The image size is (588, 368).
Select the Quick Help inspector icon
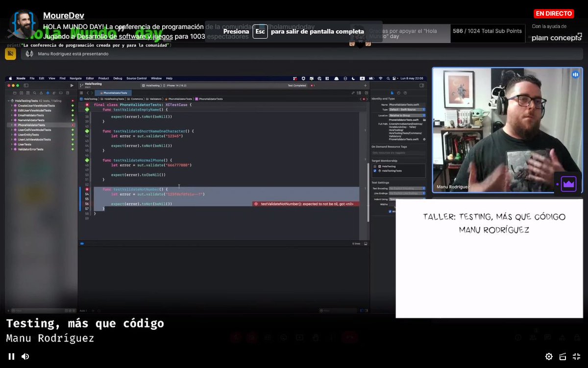pos(404,92)
